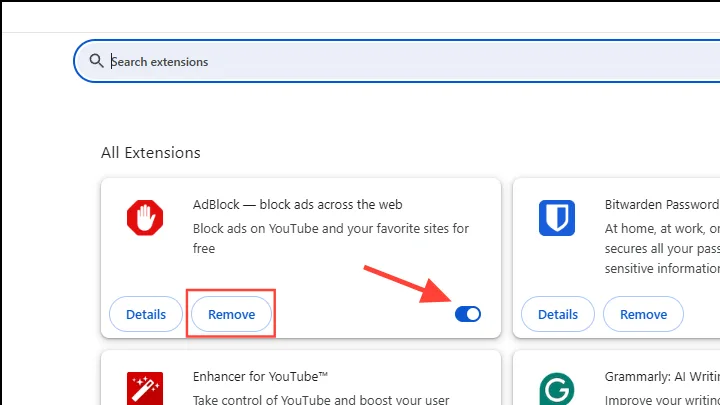
Task: Click the Bitwarden shield icon
Action: coord(557,218)
